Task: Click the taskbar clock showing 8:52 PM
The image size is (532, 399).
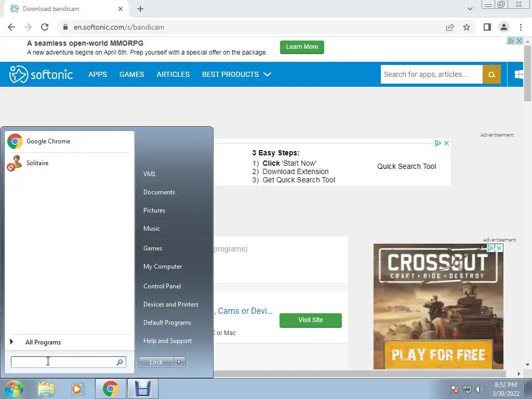Action: coord(506,389)
